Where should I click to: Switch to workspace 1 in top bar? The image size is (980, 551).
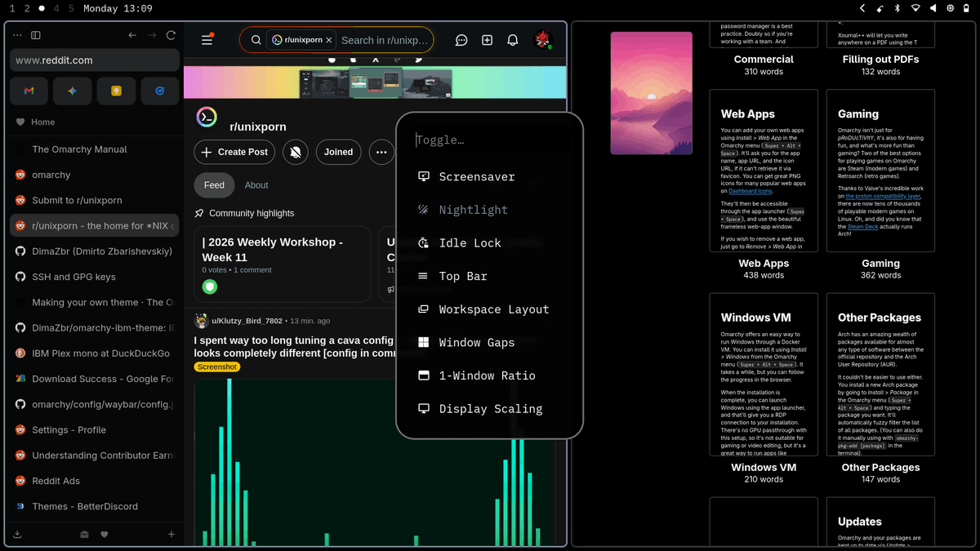click(x=12, y=8)
